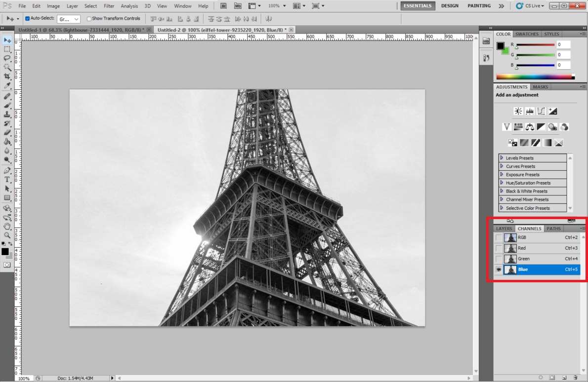Switch to Untitled-1 lighthouse document tab
This screenshot has height=382, width=588.
pyautogui.click(x=81, y=30)
